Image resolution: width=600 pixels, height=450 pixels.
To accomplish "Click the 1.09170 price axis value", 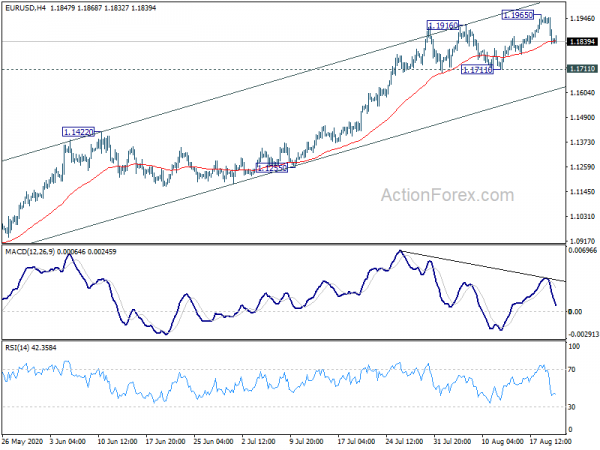I will tap(582, 241).
